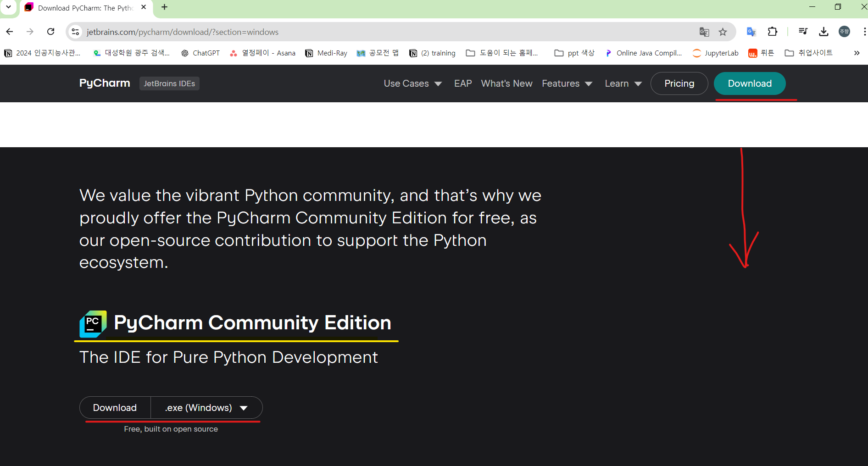Image resolution: width=868 pixels, height=466 pixels.
Task: Open the Extensions puzzle icon
Action: 773,32
